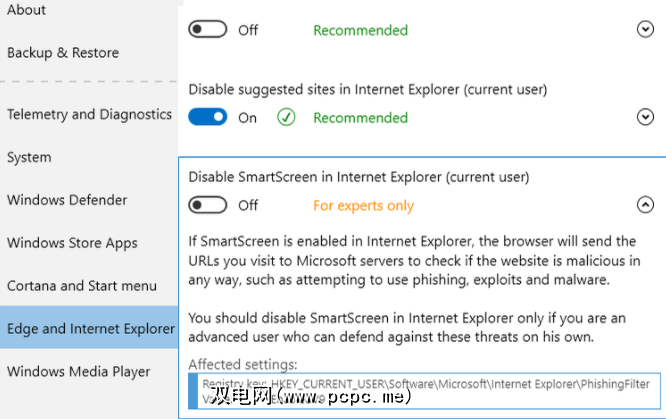Image resolution: width=666 pixels, height=419 pixels.
Task: Open the System category
Action: point(29,158)
